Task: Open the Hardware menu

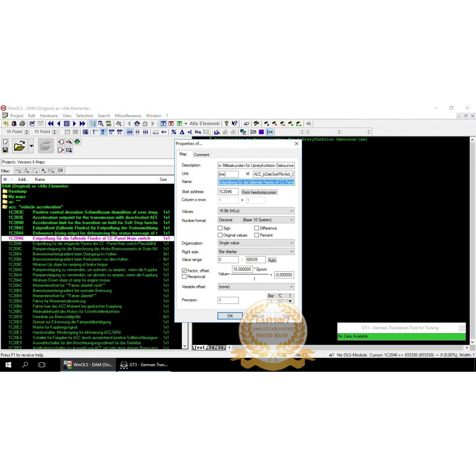Action: (x=49, y=116)
